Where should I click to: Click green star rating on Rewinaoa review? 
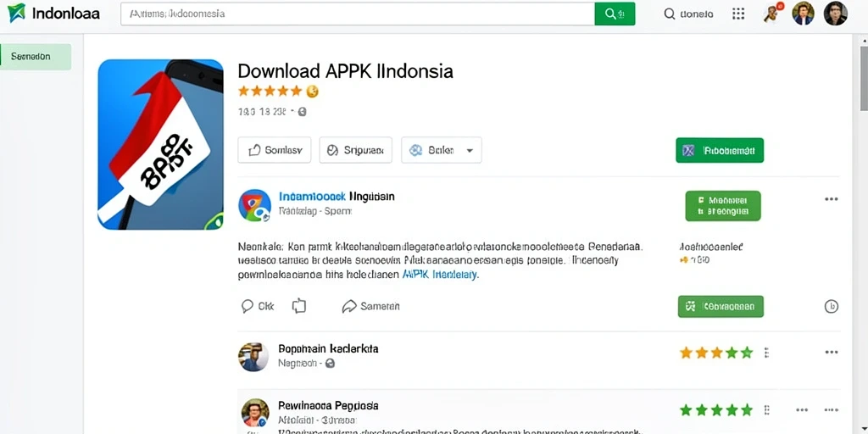pos(716,410)
